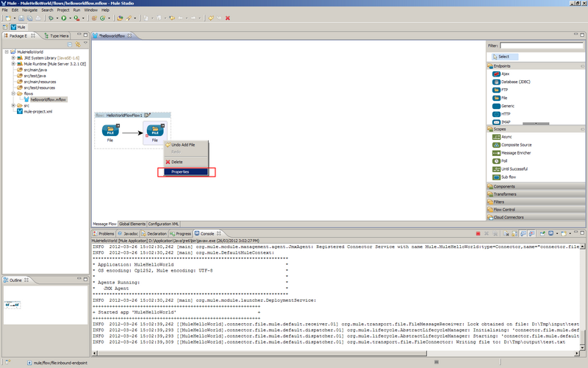Pick Database (JDBC) endpoint from the palette
This screenshot has height=368, width=588.
point(511,82)
